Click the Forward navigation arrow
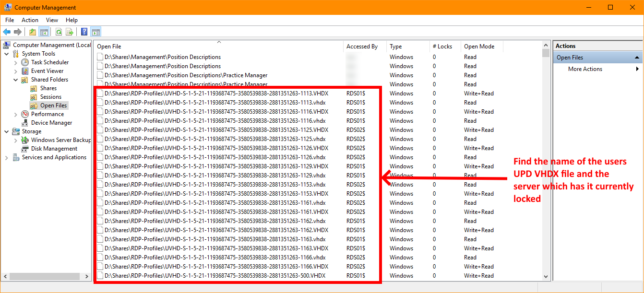Viewport: 644px width, 293px height. [x=17, y=32]
